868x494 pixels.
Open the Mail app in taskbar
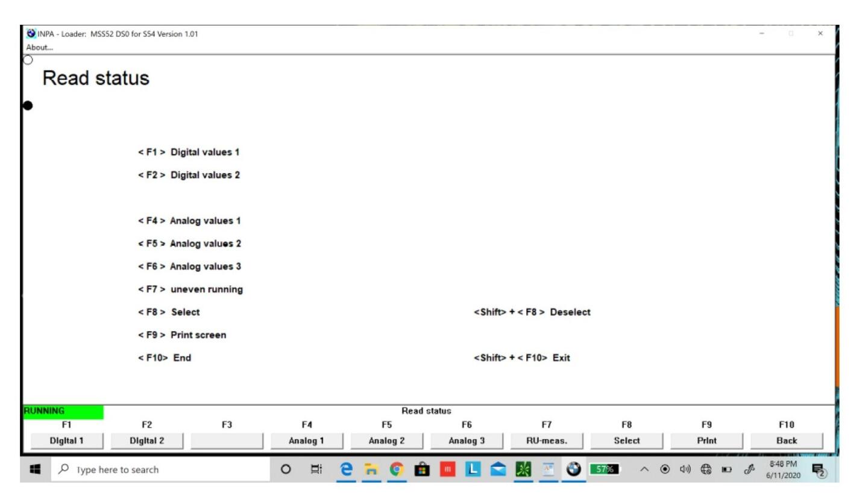(x=497, y=470)
